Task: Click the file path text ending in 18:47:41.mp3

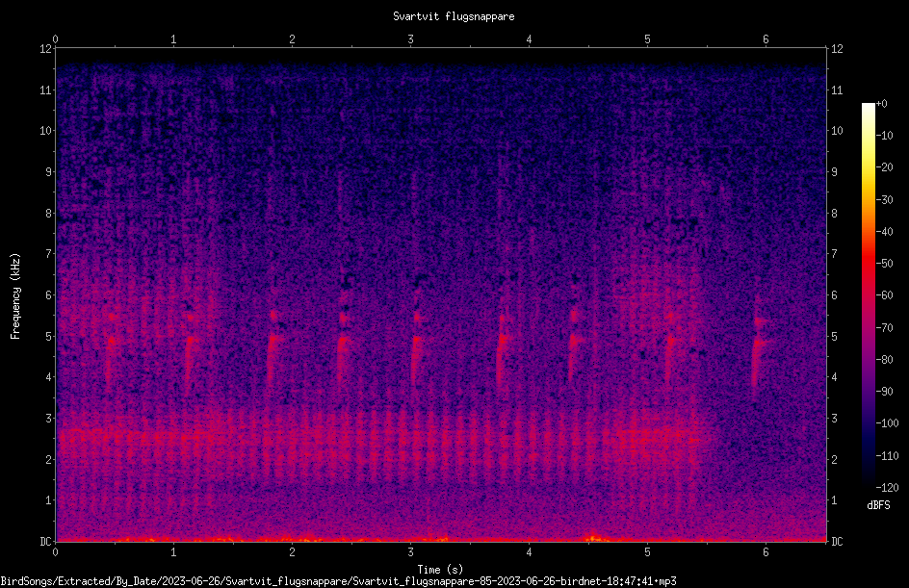Action: (x=338, y=581)
